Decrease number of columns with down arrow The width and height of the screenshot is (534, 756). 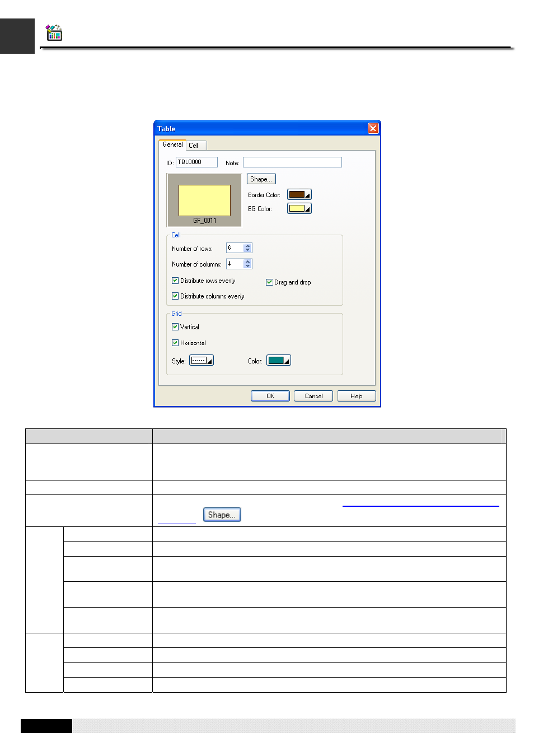pos(248,265)
